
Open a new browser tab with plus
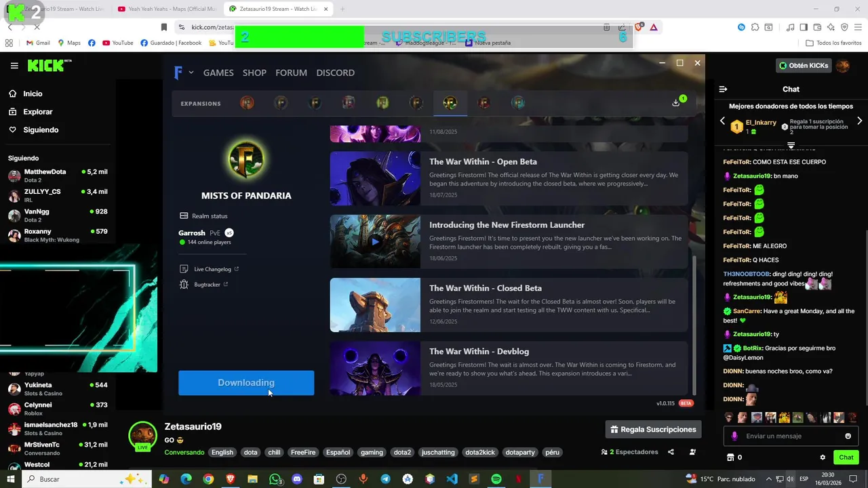pos(342,9)
